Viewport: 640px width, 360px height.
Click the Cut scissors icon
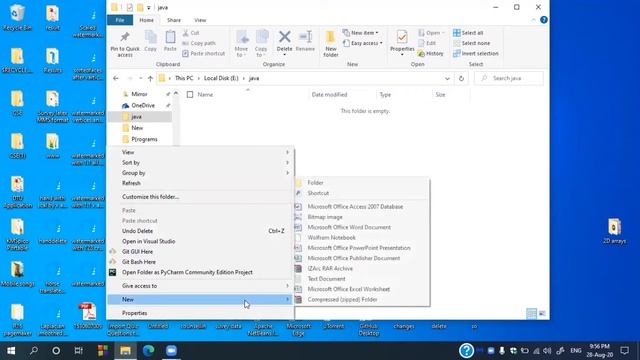(185, 33)
